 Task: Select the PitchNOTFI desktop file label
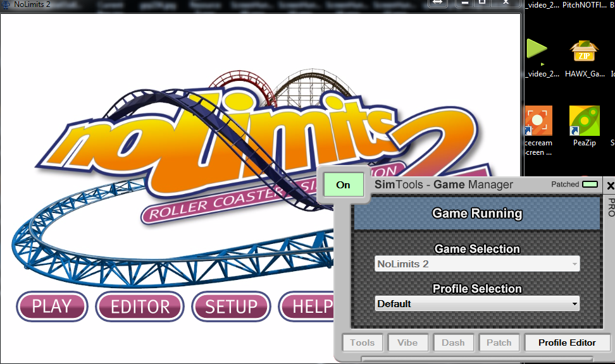[585, 5]
